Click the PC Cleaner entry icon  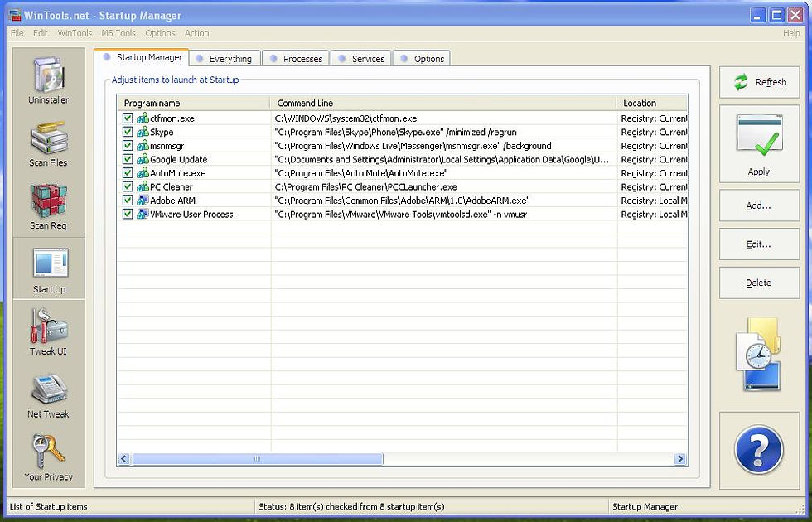(143, 186)
